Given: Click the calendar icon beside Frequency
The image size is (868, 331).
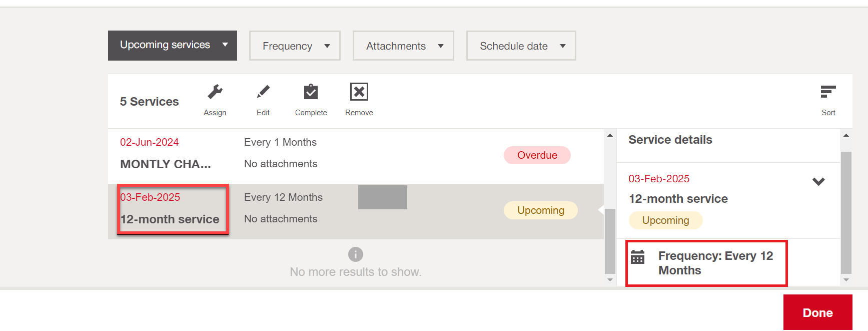Looking at the screenshot, I should (638, 257).
